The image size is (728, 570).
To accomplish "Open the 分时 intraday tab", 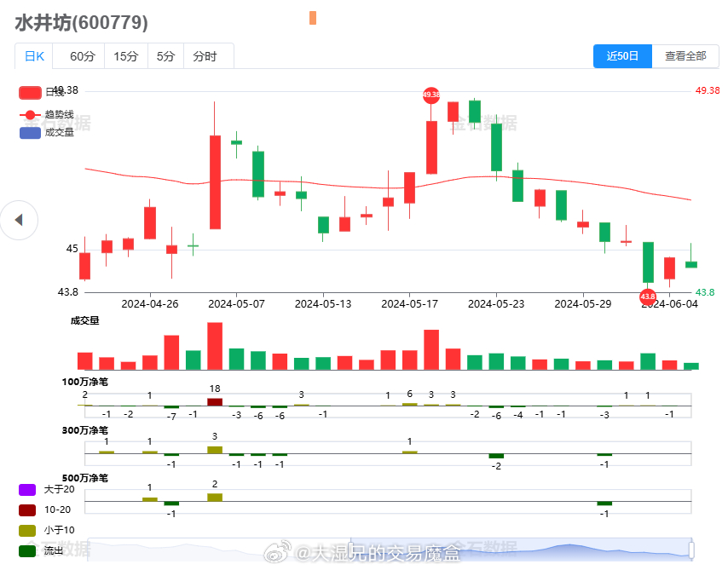I will click(205, 56).
